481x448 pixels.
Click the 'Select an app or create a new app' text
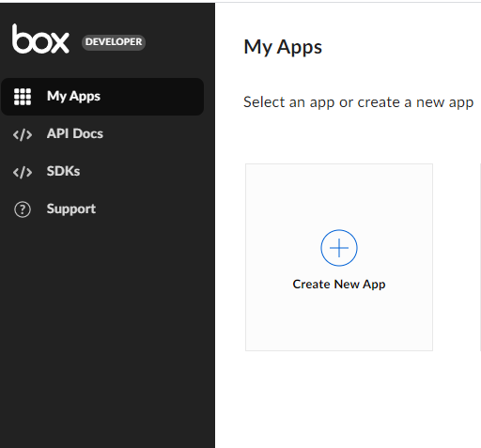pos(358,102)
